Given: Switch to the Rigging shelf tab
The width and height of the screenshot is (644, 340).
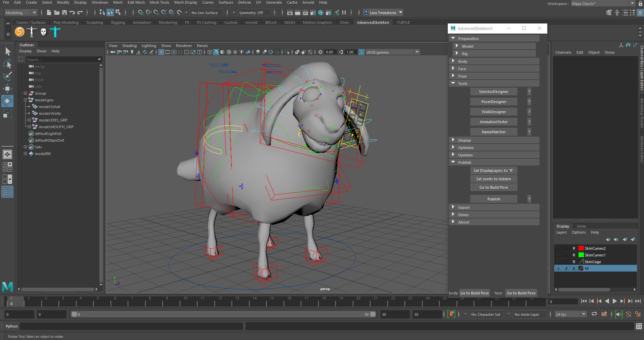Looking at the screenshot, I should tap(118, 22).
